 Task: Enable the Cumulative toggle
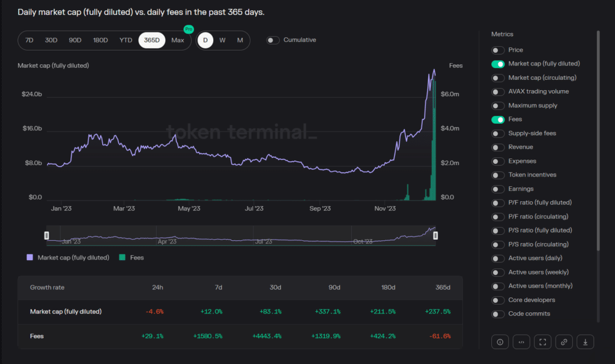tap(272, 40)
